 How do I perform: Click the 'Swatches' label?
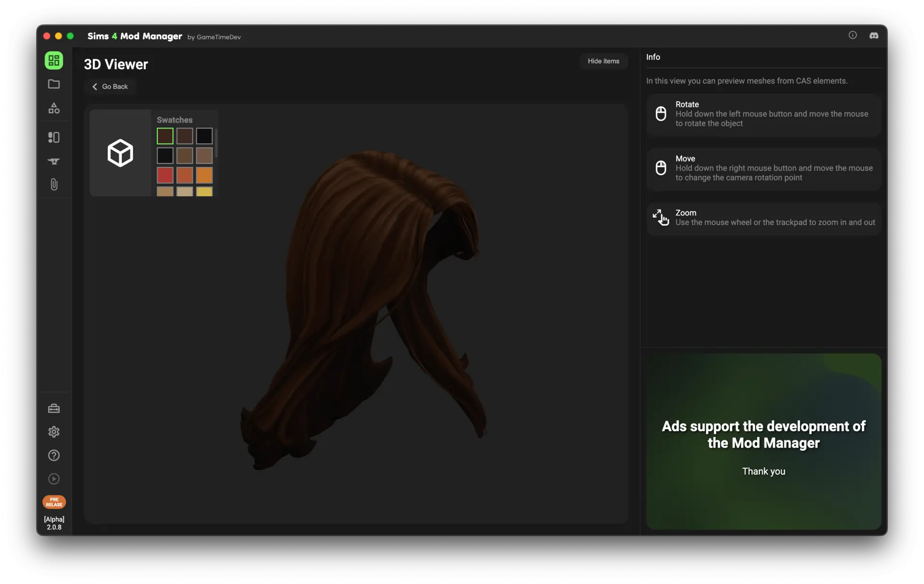[x=175, y=120]
